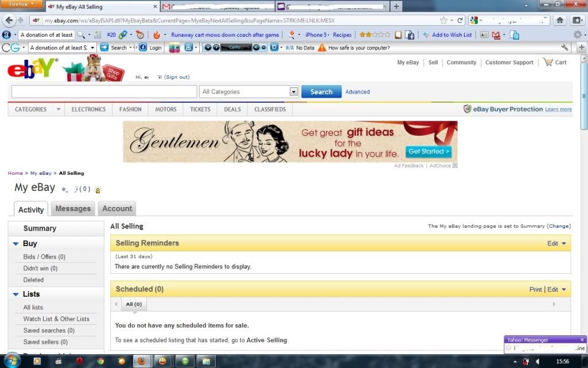
Task: Click the Shop Gifts nutcracker image
Action: 94,68
